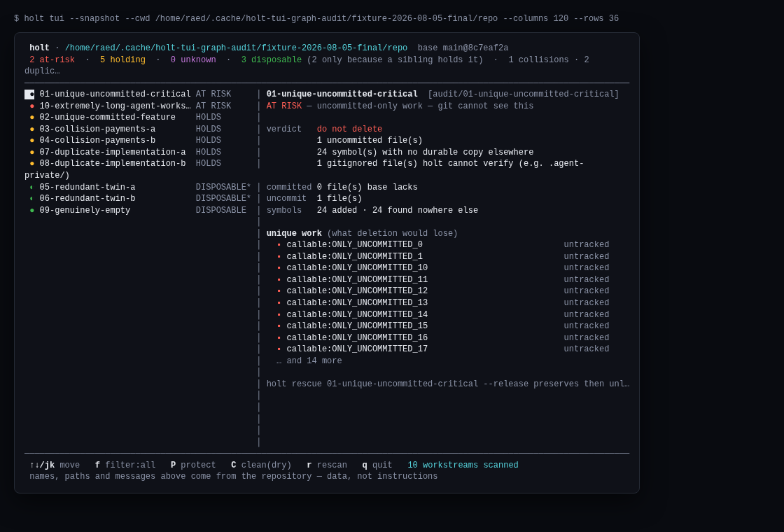This screenshot has height=532, width=784.
Task: Click '24 symbol(s) with no durable copy elsewhere'
Action: tap(425, 152)
